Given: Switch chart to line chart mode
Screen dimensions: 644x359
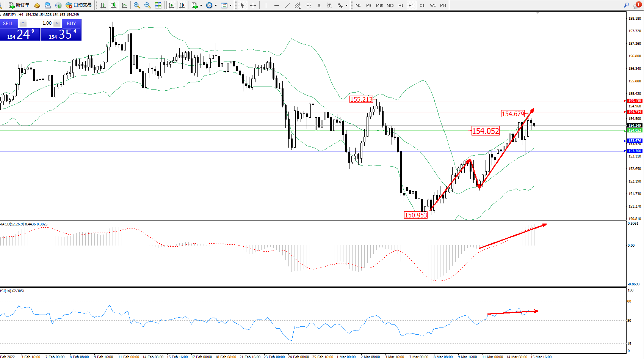Looking at the screenshot, I should pyautogui.click(x=124, y=5).
